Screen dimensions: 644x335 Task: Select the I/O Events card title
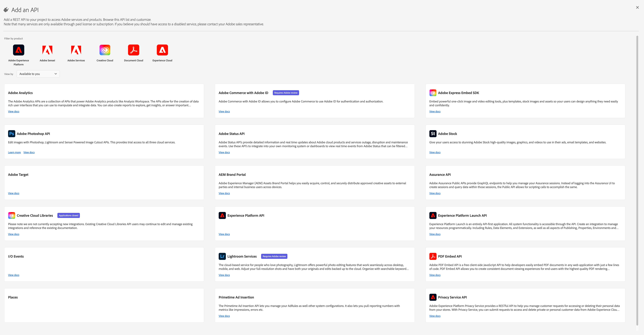click(x=16, y=256)
